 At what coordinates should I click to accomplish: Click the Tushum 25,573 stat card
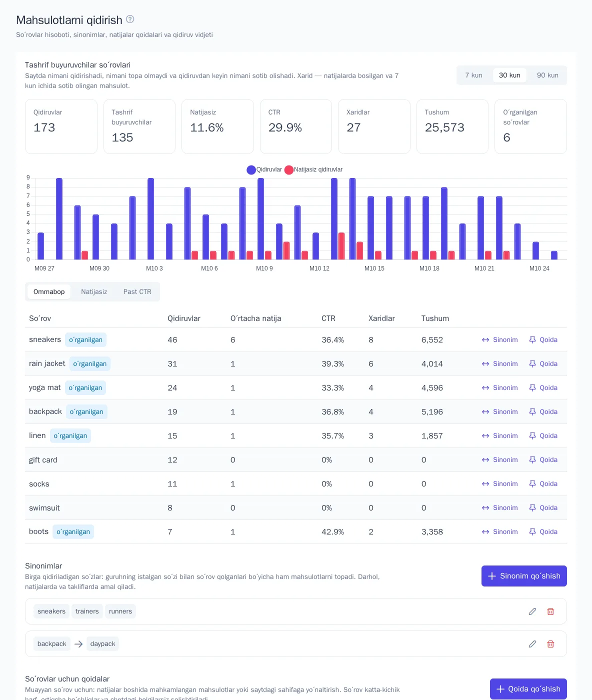(452, 126)
